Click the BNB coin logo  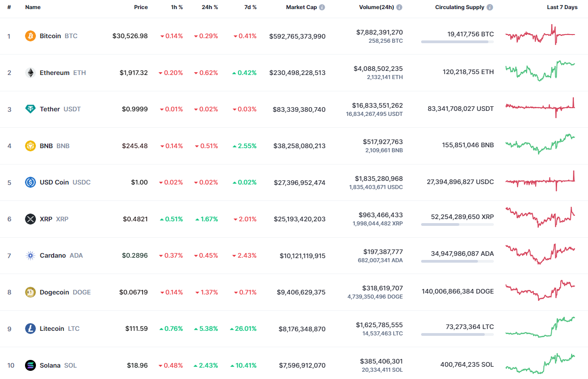[x=30, y=146]
